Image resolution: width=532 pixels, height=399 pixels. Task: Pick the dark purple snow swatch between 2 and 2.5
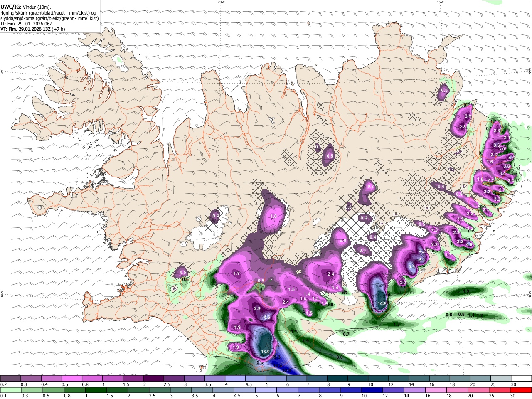click(153, 379)
